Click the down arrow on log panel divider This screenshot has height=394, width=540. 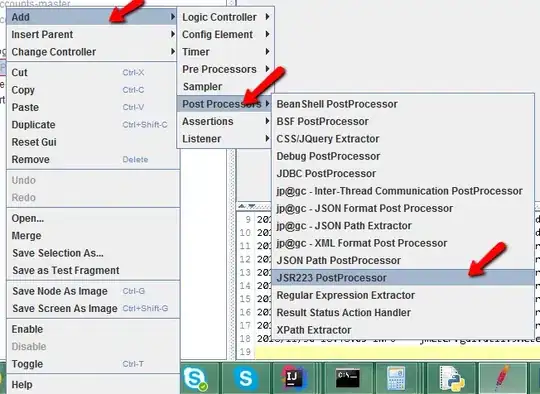point(252,206)
